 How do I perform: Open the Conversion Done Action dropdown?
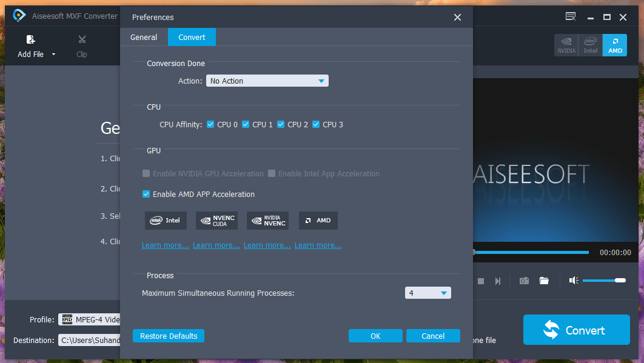click(x=267, y=81)
